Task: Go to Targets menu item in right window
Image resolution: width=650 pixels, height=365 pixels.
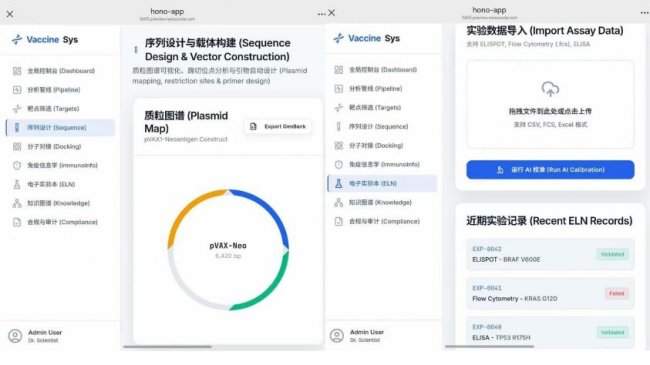Action: (x=382, y=107)
